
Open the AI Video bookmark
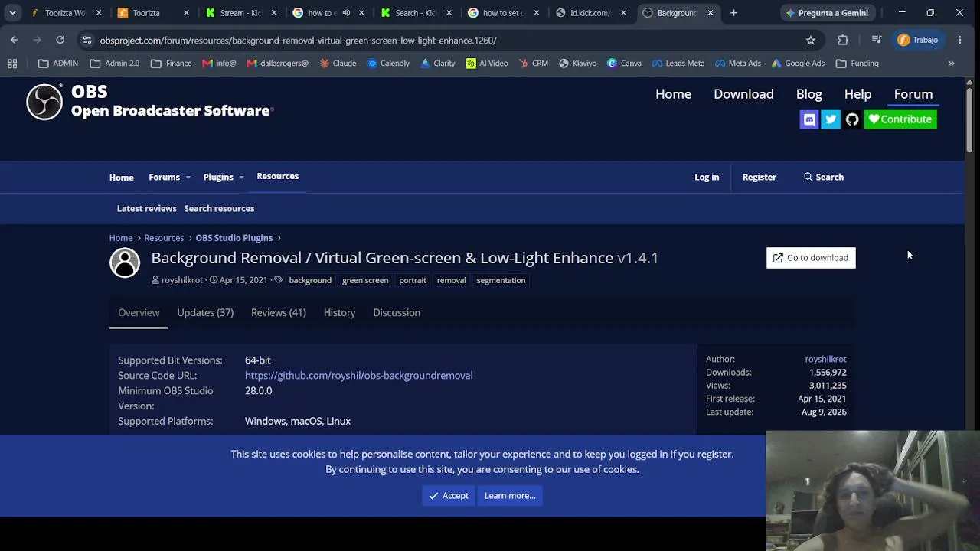(487, 64)
